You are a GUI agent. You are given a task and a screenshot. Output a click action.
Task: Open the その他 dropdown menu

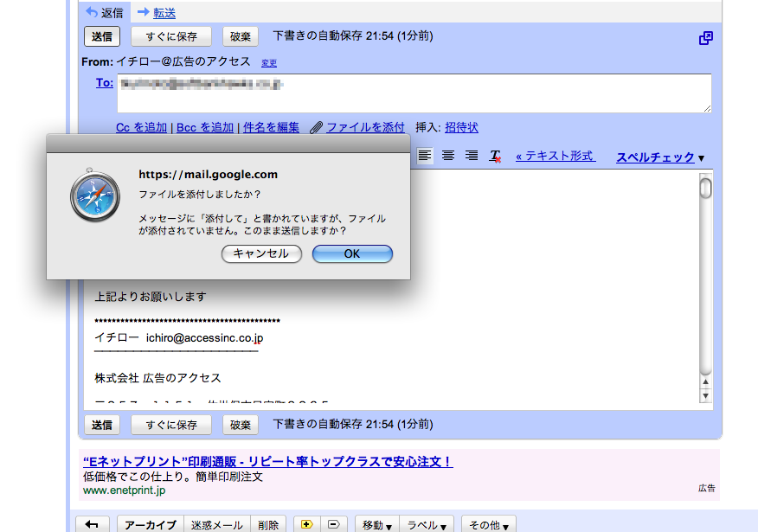489,525
